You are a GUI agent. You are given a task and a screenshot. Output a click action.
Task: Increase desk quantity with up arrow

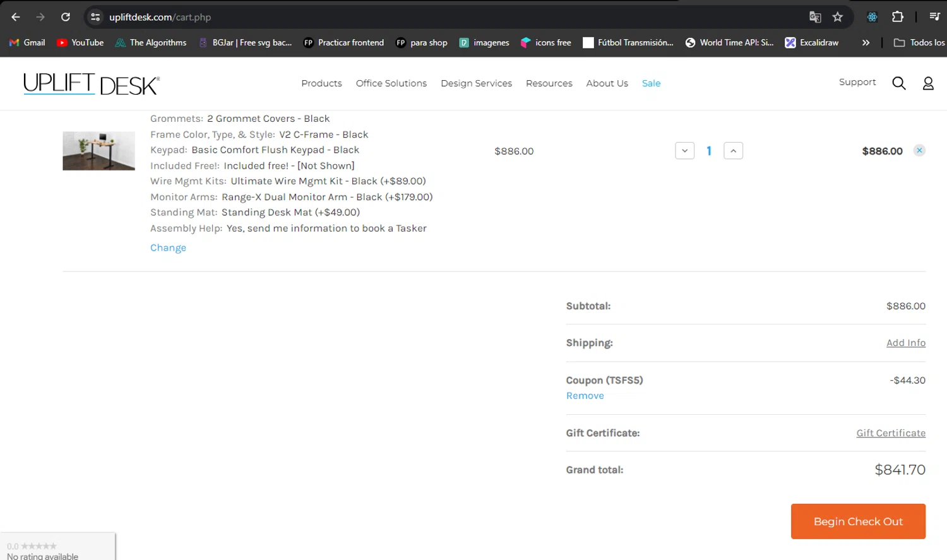point(733,151)
